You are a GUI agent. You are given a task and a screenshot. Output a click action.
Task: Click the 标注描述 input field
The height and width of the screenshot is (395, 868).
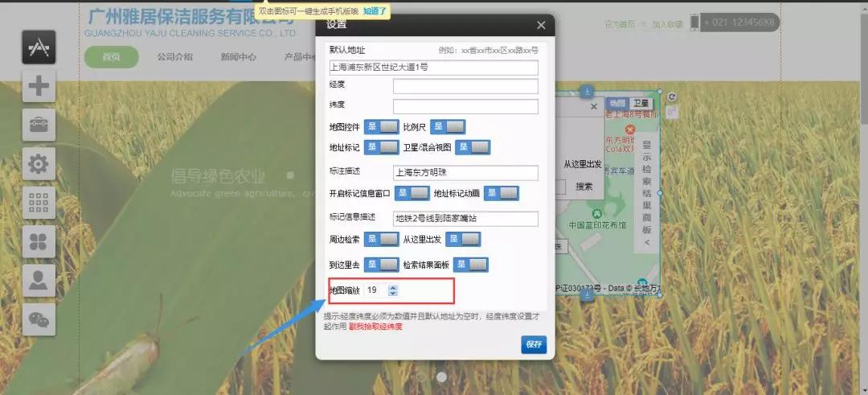click(x=465, y=173)
